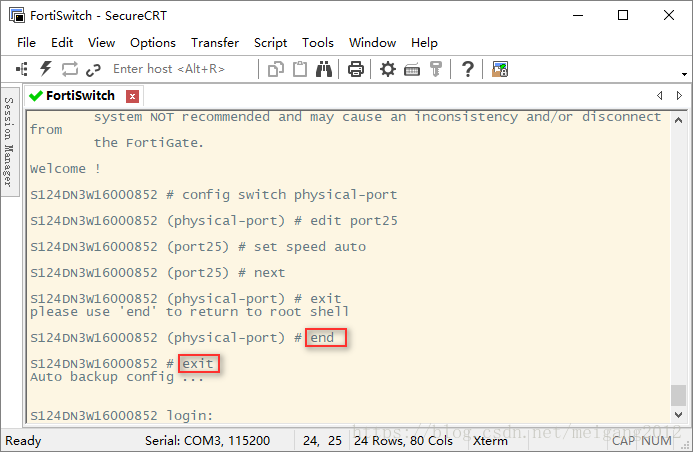693x452 pixels.
Task: Click the CAP indicator in status bar
Action: coord(623,441)
